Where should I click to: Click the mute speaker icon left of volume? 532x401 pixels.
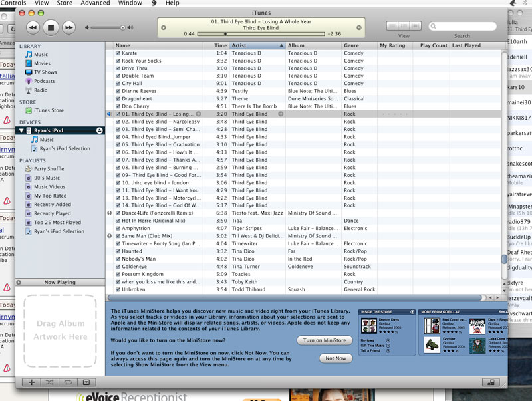(x=87, y=27)
